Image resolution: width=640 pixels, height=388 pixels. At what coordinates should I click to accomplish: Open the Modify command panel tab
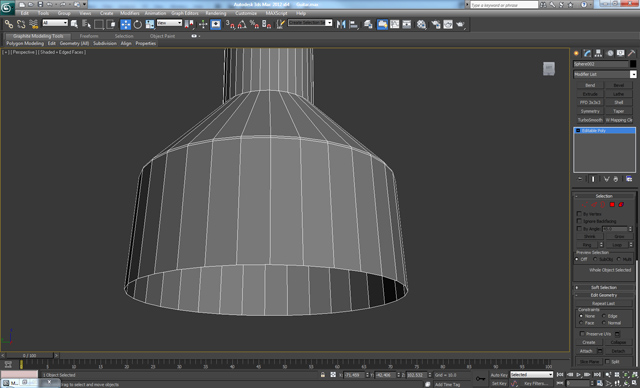[587, 53]
